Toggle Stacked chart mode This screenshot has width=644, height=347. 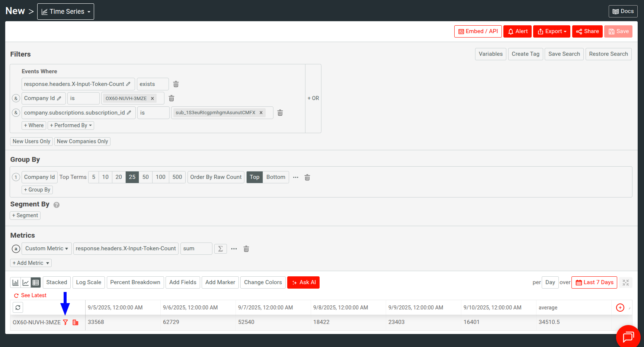pos(57,282)
